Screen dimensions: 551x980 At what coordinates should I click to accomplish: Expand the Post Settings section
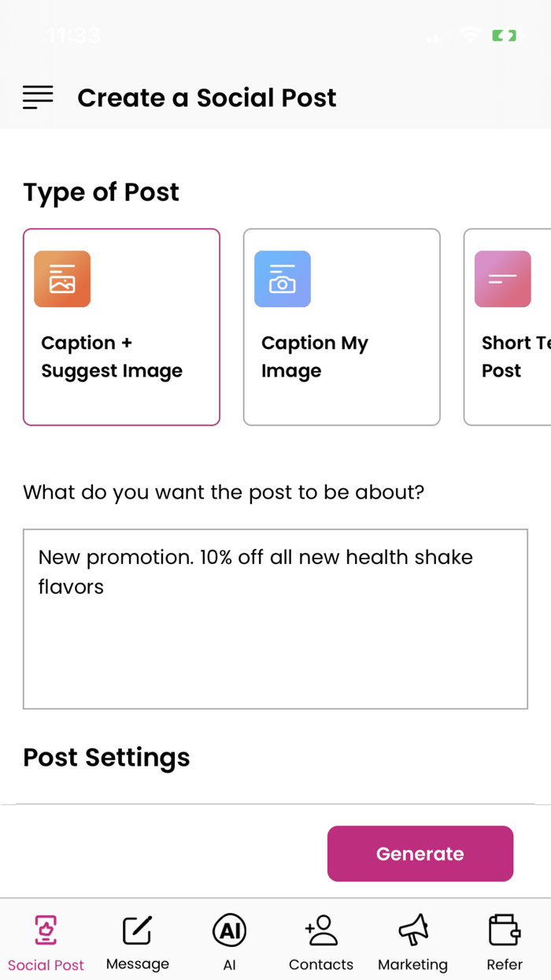click(106, 757)
